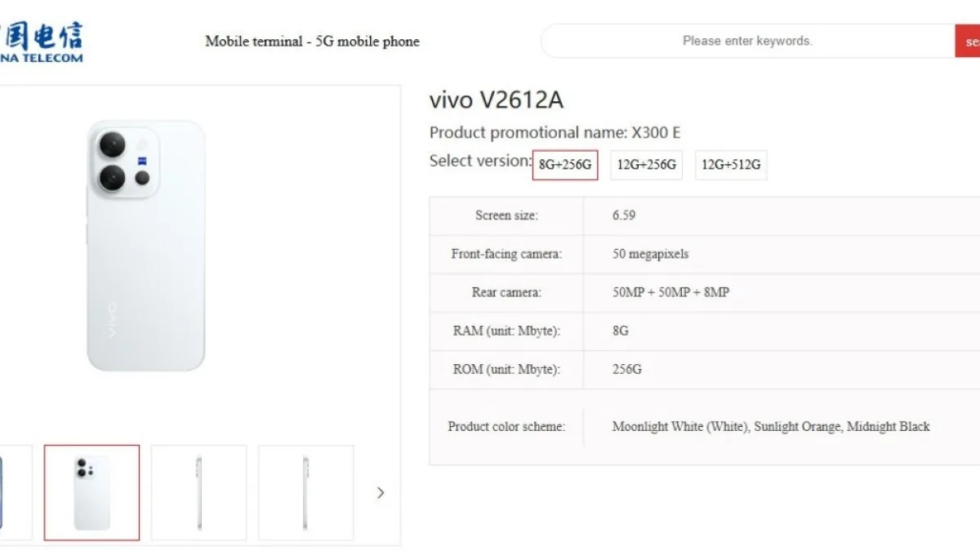Screen dimensions: 980x551
Task: Select the 8G+256G version option
Action: point(565,165)
